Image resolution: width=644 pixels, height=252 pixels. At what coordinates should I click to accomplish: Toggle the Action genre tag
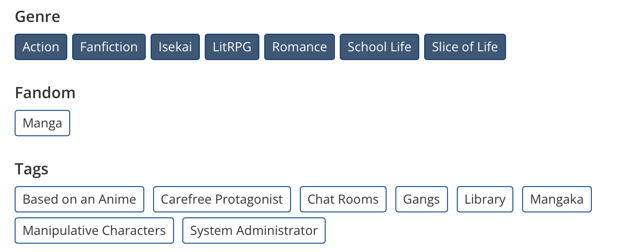tap(41, 47)
